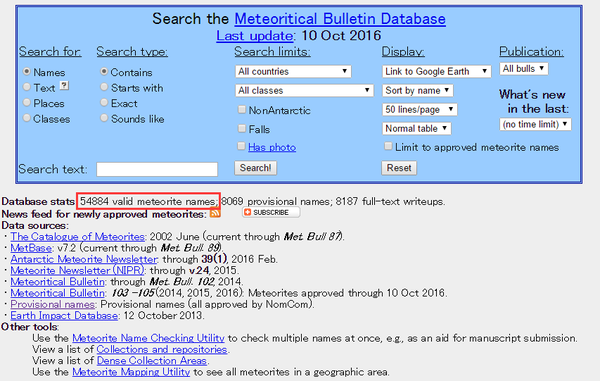Screen dimensions: 600x381
Task: Click the Search! button
Action: coord(255,168)
